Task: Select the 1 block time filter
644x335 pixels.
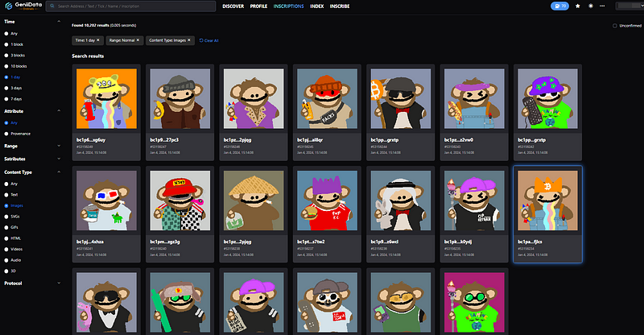Action: [x=6, y=44]
